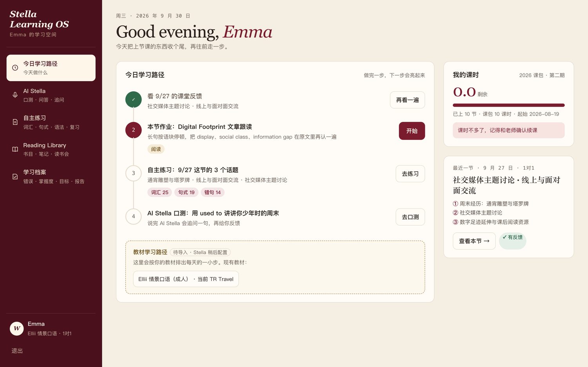Open the AI Stella menu item
This screenshot has height=367, width=588.
(x=51, y=95)
